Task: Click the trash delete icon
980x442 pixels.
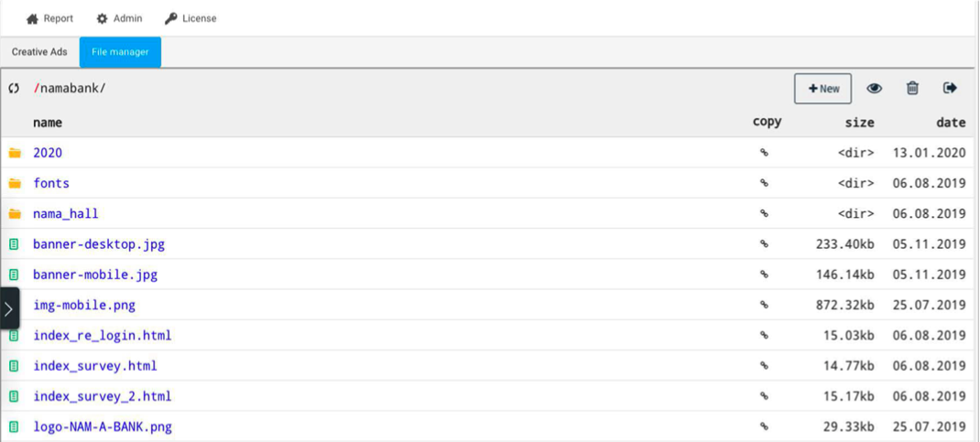Action: (x=912, y=89)
